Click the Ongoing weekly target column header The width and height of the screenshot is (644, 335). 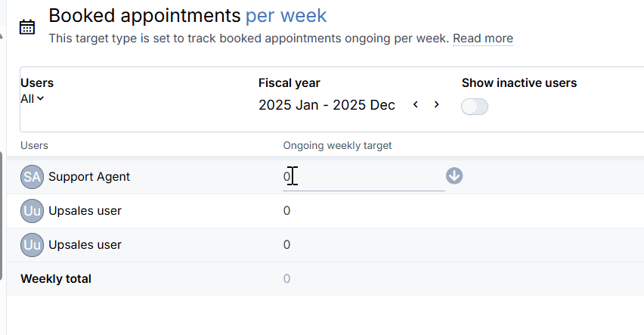pos(337,145)
